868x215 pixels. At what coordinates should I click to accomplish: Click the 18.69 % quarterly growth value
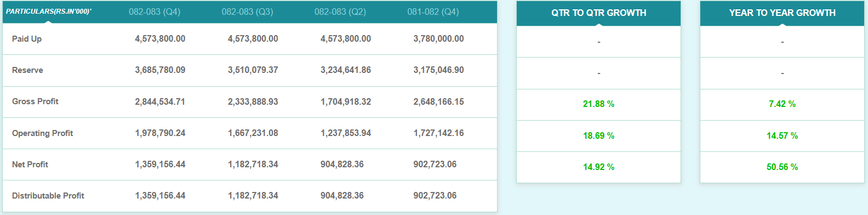tap(598, 135)
